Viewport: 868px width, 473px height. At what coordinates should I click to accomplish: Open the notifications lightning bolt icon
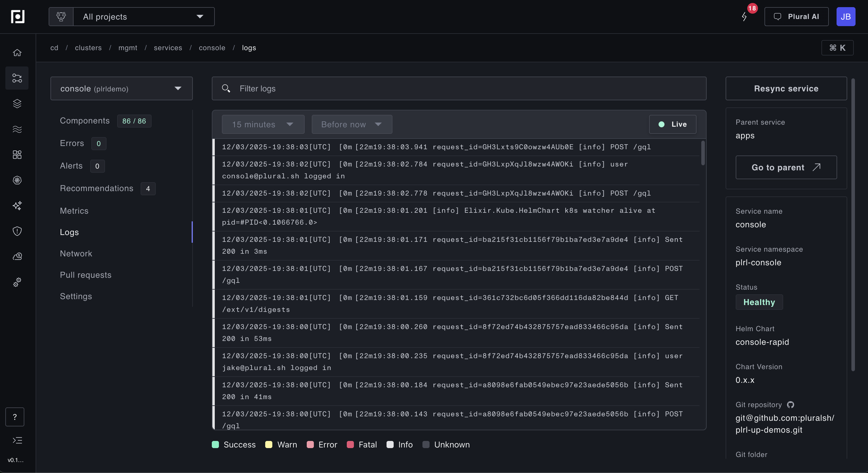(x=744, y=17)
